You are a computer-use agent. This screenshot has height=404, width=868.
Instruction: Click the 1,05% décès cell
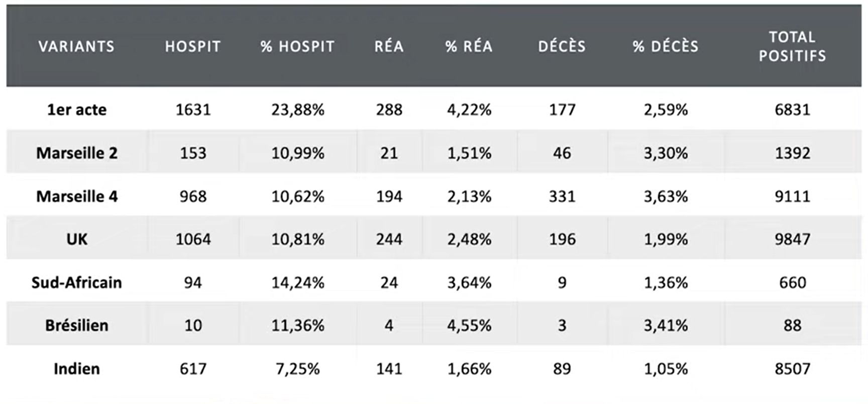[666, 369]
